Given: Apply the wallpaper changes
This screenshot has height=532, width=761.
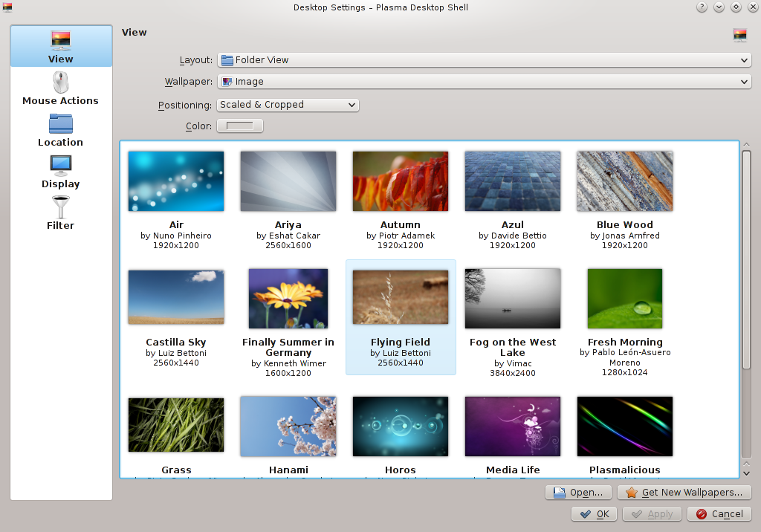Looking at the screenshot, I should tap(652, 513).
